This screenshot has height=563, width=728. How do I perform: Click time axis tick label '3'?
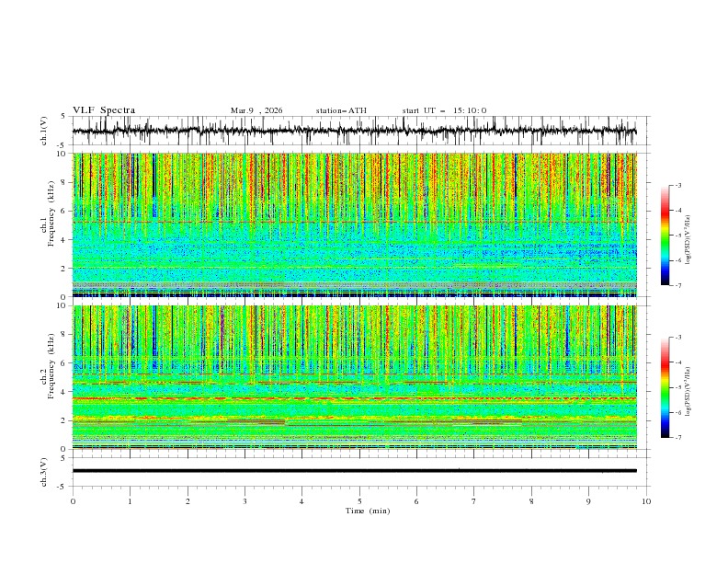245,501
